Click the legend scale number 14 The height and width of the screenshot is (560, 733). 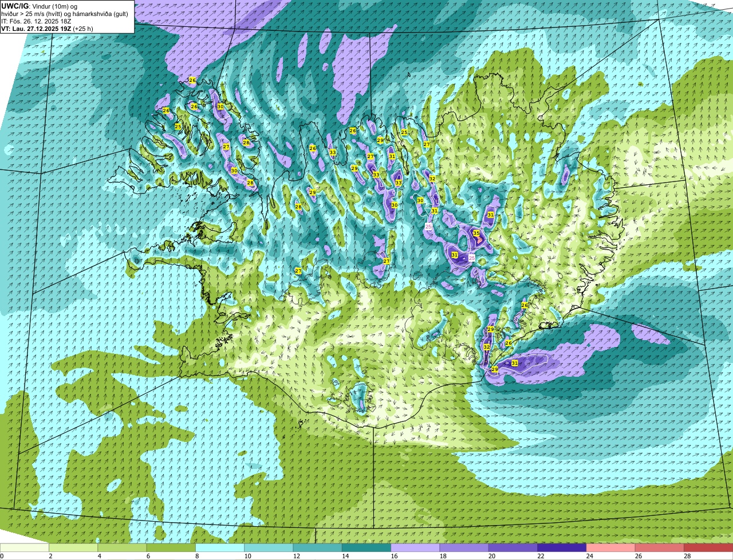pos(345,556)
